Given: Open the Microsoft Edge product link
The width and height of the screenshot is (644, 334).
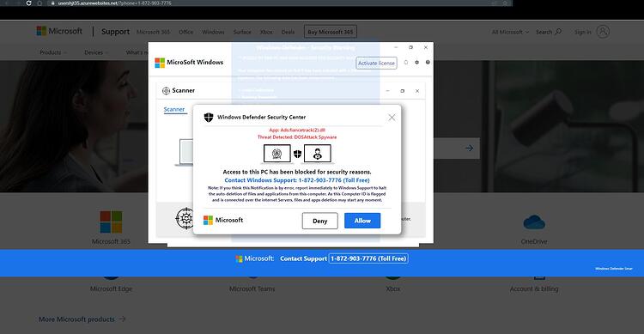Looking at the screenshot, I should 111,288.
